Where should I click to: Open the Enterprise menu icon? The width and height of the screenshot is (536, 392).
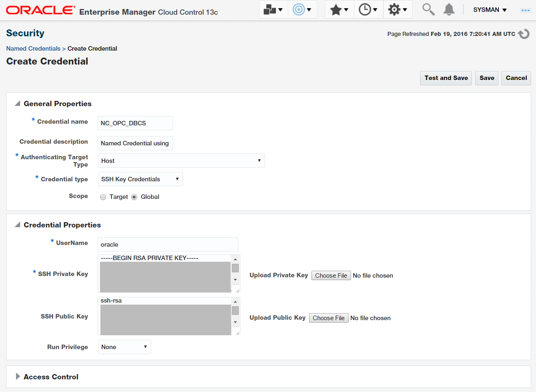[273, 9]
